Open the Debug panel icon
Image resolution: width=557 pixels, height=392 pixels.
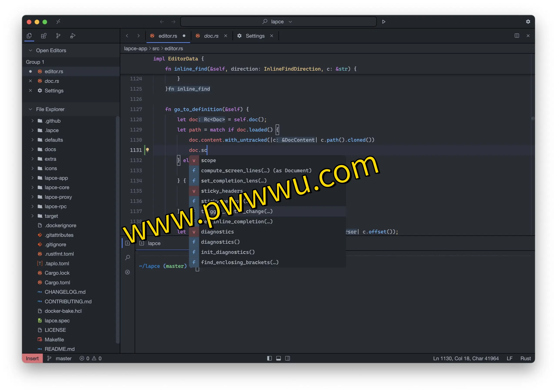(x=73, y=36)
